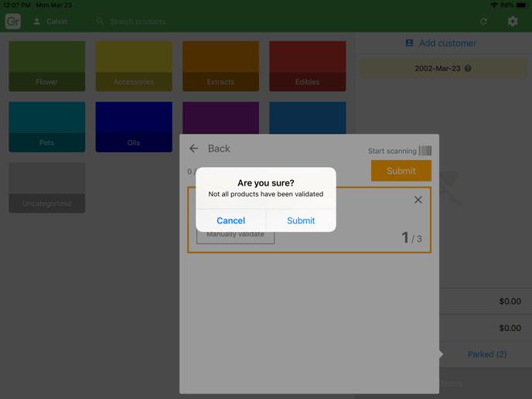
Task: Choose the Edibles category tile
Action: click(307, 66)
